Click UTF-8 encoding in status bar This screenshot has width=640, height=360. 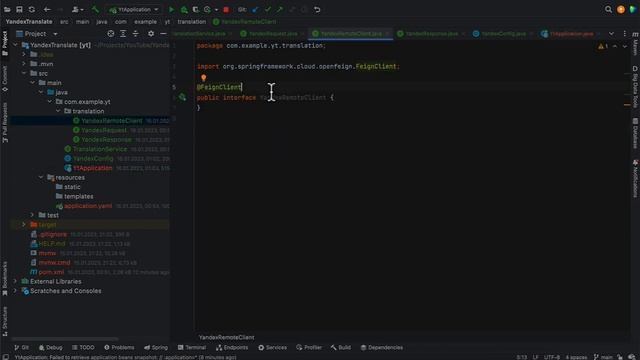(x=552, y=357)
